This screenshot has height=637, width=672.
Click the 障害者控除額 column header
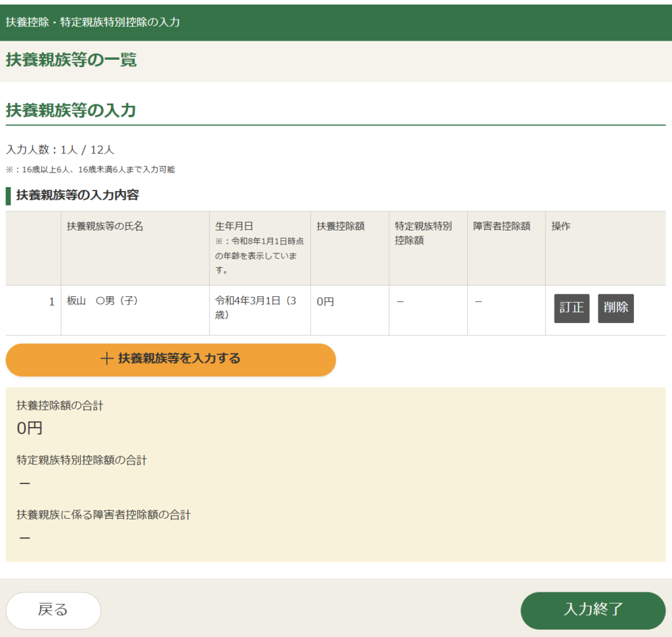pos(501,227)
